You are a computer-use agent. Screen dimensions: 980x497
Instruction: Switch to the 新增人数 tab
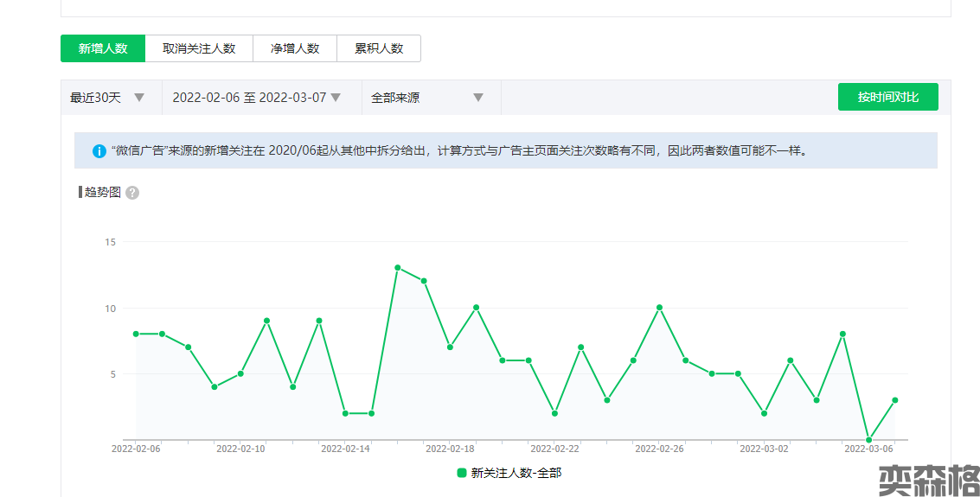click(x=103, y=48)
